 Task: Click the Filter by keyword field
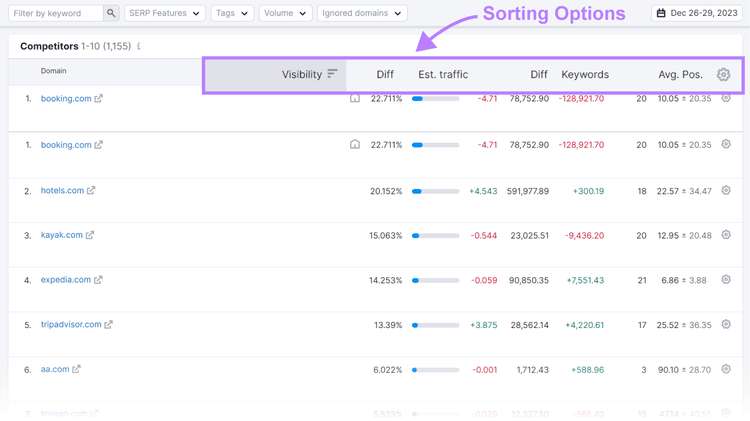pos(56,13)
